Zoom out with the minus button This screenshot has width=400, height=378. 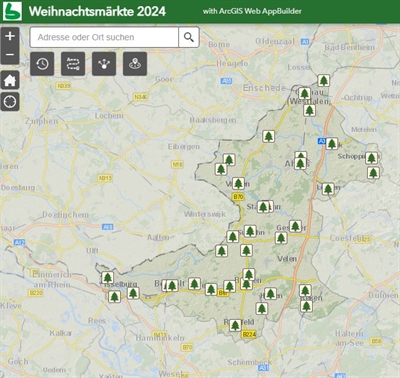coord(10,55)
